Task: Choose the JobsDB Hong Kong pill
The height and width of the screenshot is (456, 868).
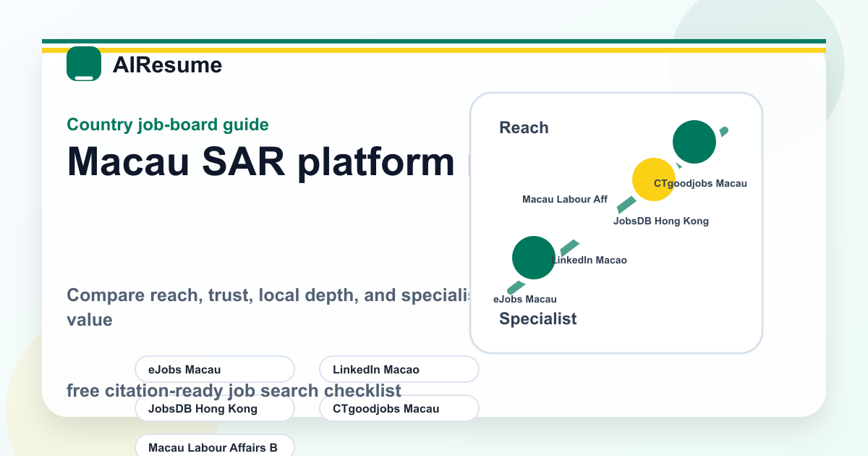Action: [215, 408]
